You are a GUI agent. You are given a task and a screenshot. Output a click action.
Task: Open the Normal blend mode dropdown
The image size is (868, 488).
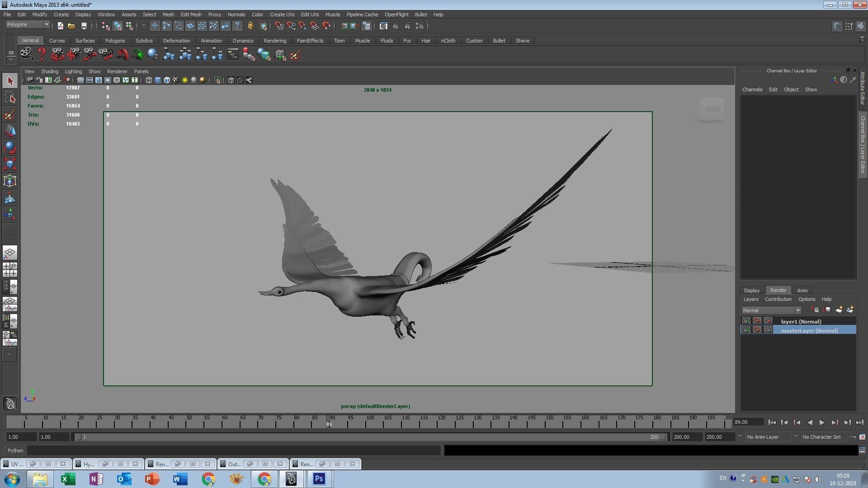tap(771, 310)
